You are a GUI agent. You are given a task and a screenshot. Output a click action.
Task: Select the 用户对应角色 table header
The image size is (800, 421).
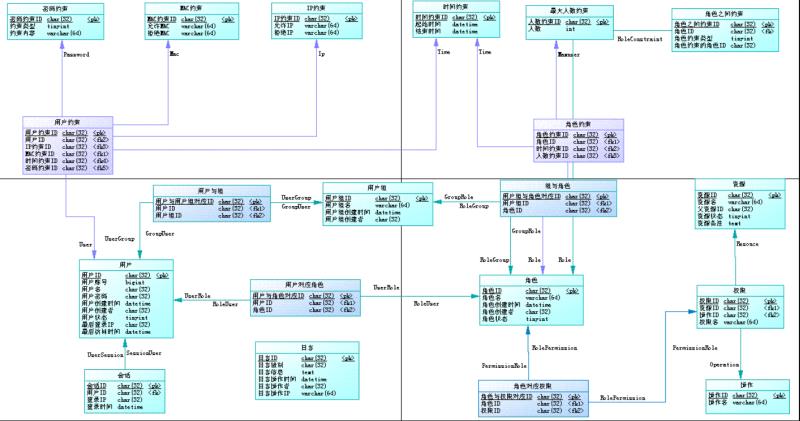(x=305, y=285)
